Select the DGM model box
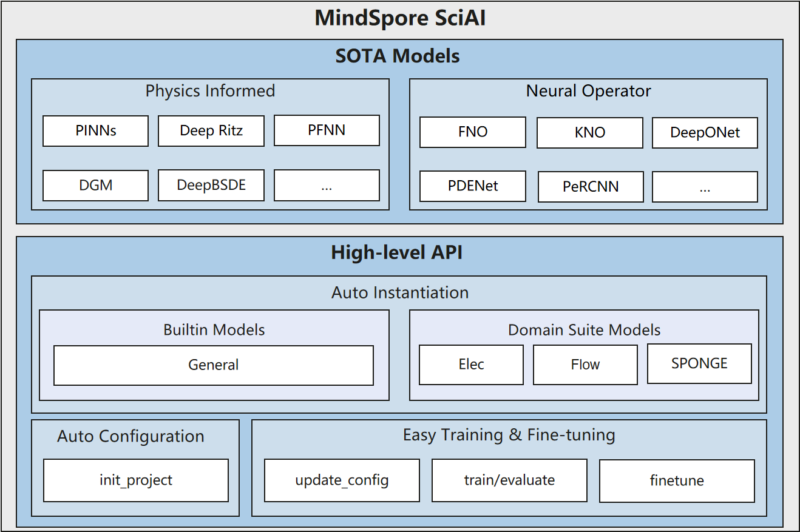 click(x=95, y=185)
